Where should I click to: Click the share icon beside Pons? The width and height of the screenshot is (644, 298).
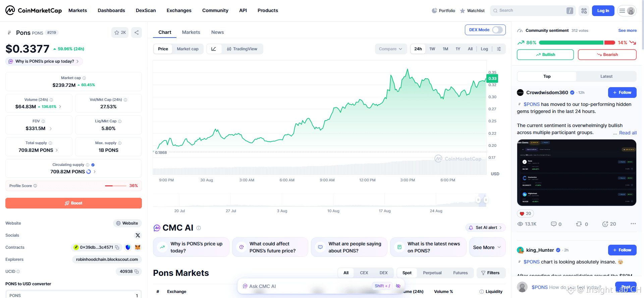click(x=137, y=33)
